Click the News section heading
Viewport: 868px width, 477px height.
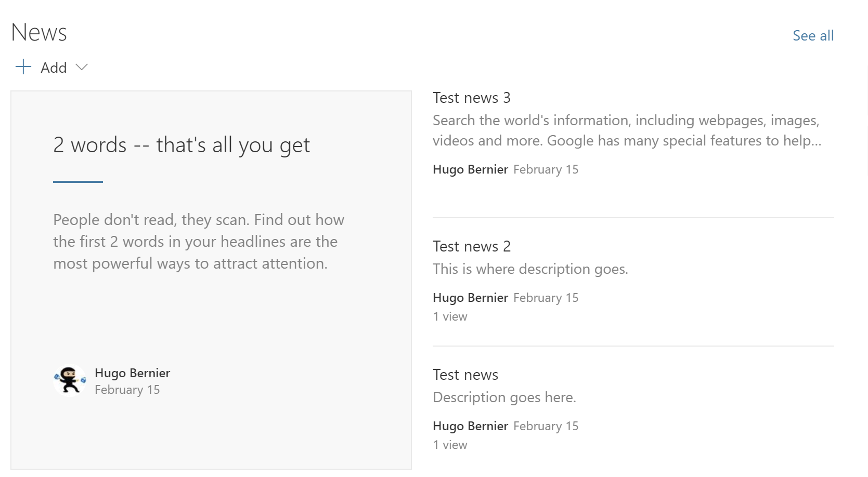click(x=39, y=32)
